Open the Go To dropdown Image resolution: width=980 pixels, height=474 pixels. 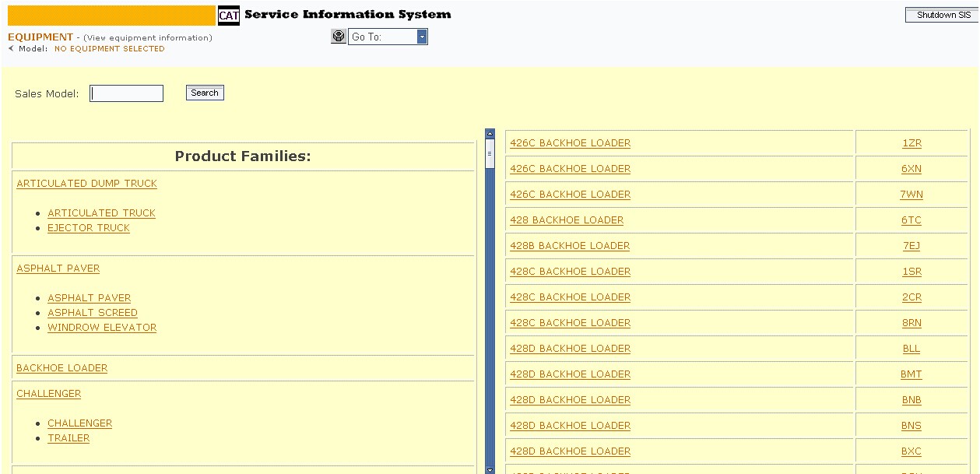coord(422,37)
